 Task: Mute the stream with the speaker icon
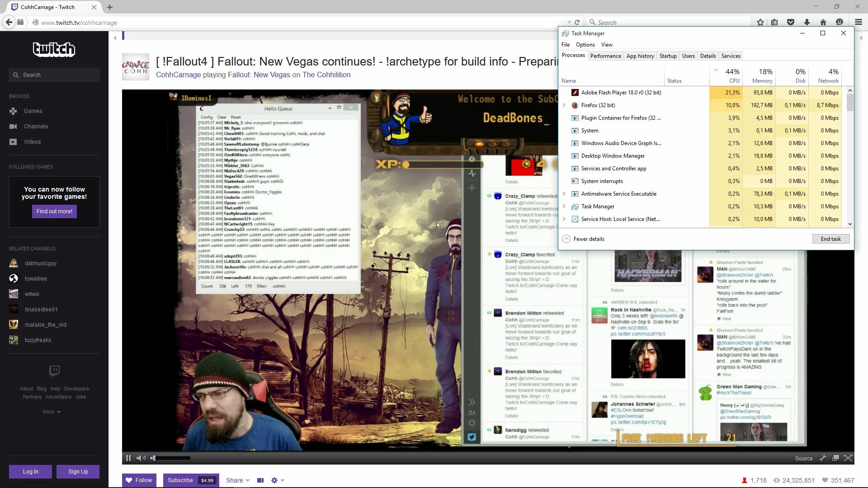click(141, 458)
